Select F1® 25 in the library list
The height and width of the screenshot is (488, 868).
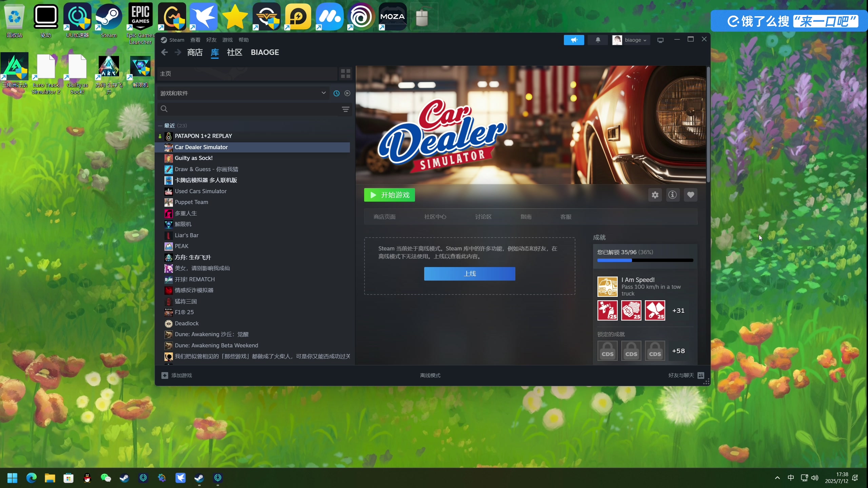(253, 312)
